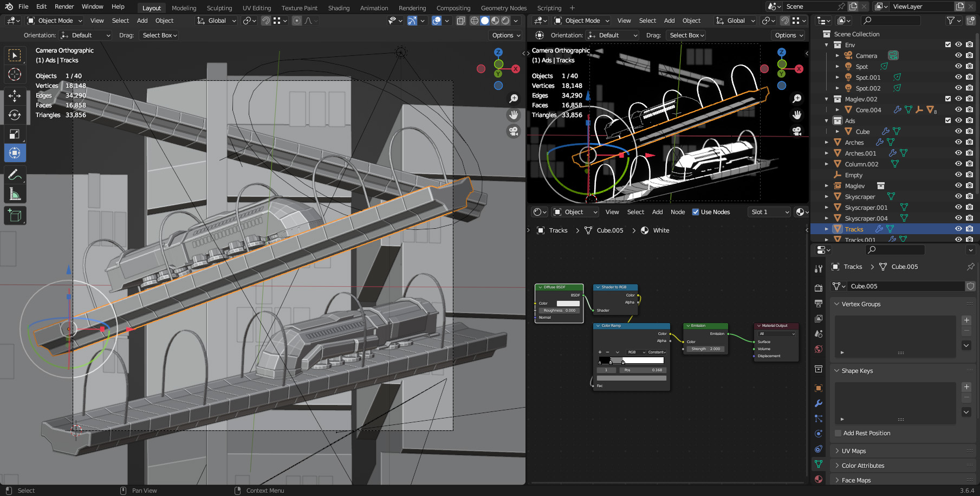Click the Diffuse BSDF color swatch

click(x=568, y=304)
